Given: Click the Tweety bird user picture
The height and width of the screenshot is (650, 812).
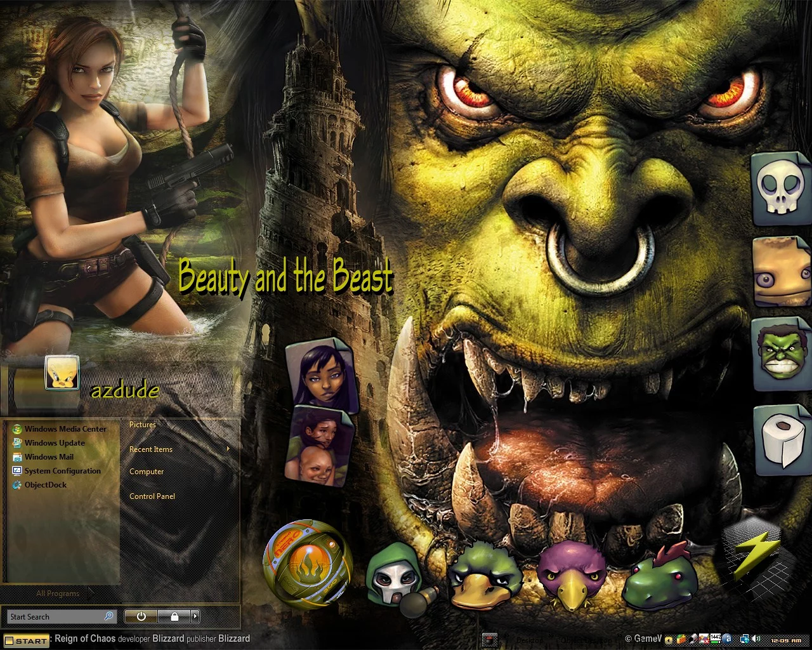Looking at the screenshot, I should pos(62,372).
